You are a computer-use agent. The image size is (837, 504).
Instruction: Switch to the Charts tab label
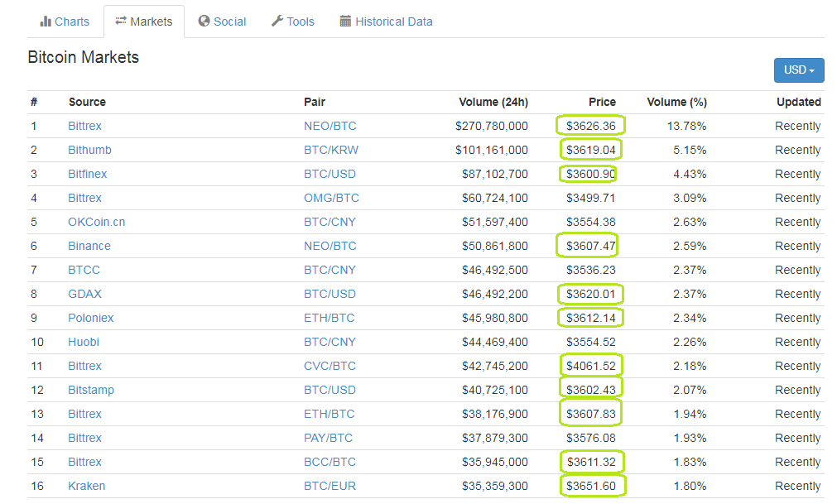(x=71, y=22)
